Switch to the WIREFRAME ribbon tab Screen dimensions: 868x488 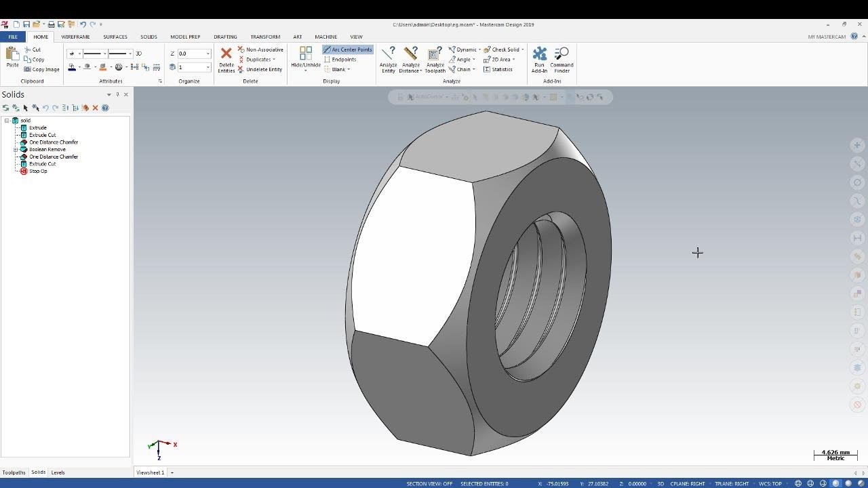(x=75, y=37)
